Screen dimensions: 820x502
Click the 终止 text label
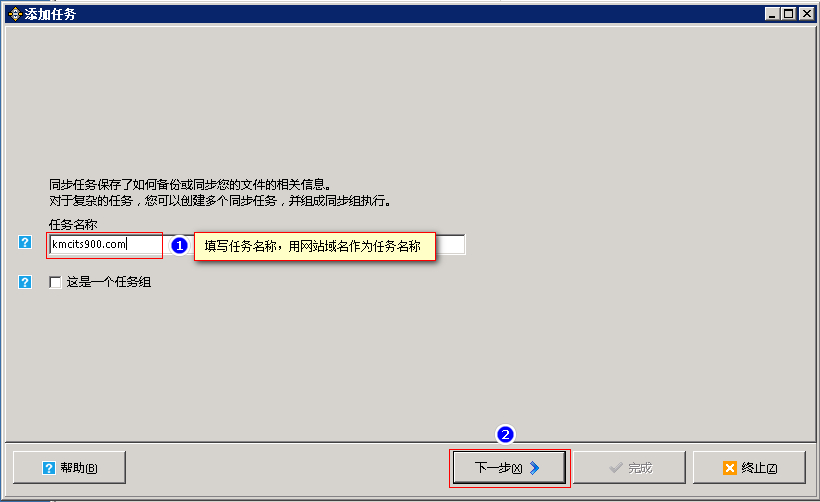759,468
